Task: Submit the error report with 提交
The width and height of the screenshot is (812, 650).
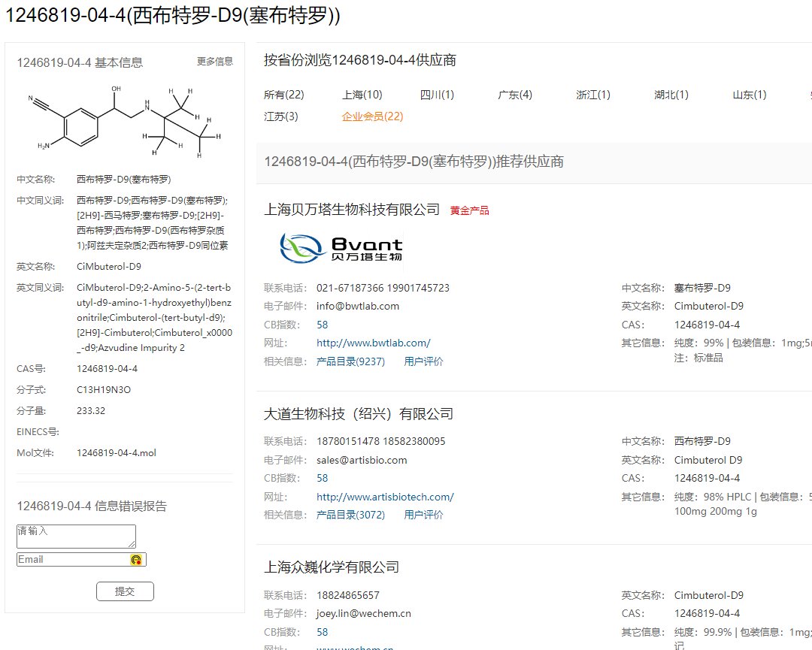Action: click(125, 591)
